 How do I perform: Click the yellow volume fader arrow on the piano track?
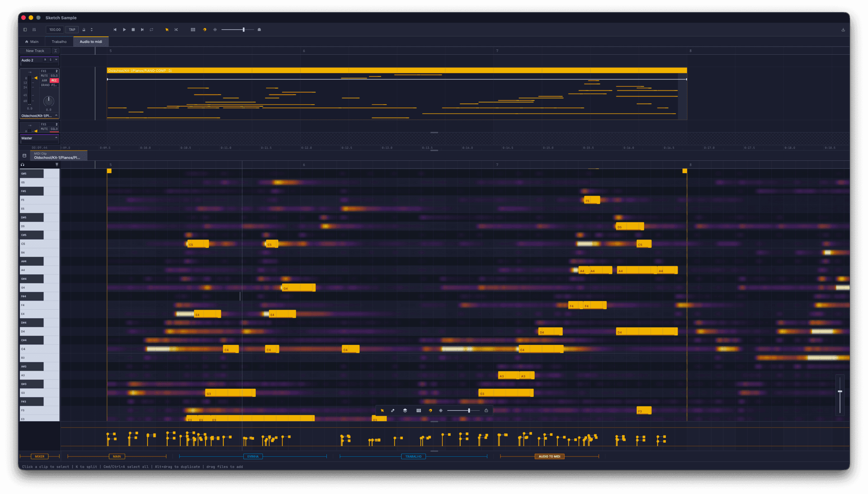[x=36, y=78]
